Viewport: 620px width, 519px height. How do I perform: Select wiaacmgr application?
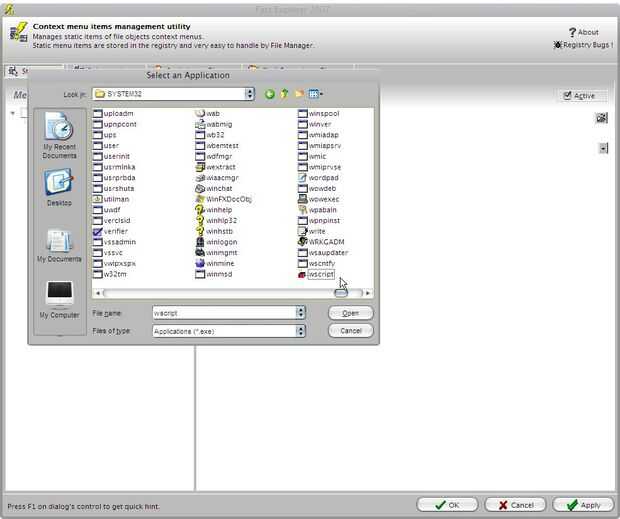click(x=217, y=177)
